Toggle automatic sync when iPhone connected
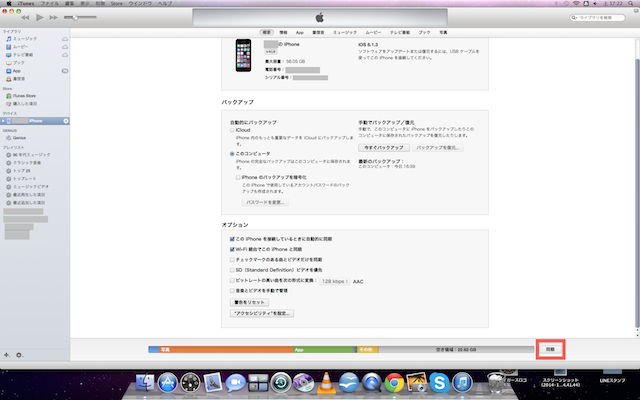 [x=232, y=239]
